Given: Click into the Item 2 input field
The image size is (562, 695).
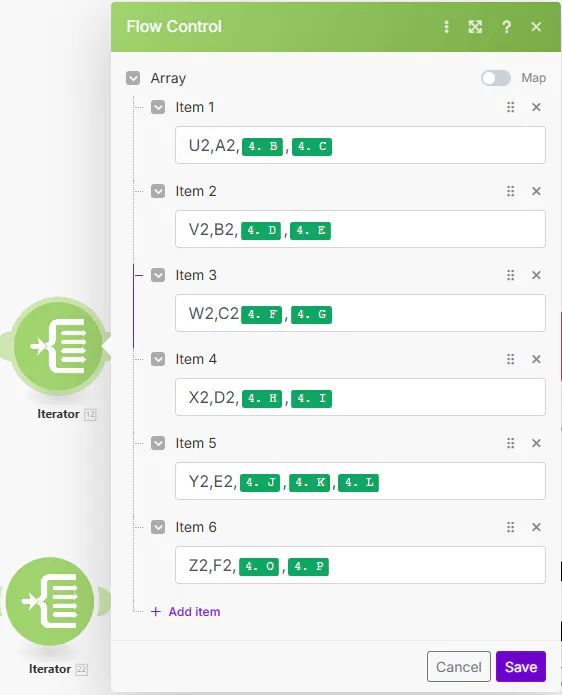Looking at the screenshot, I should [x=360, y=229].
